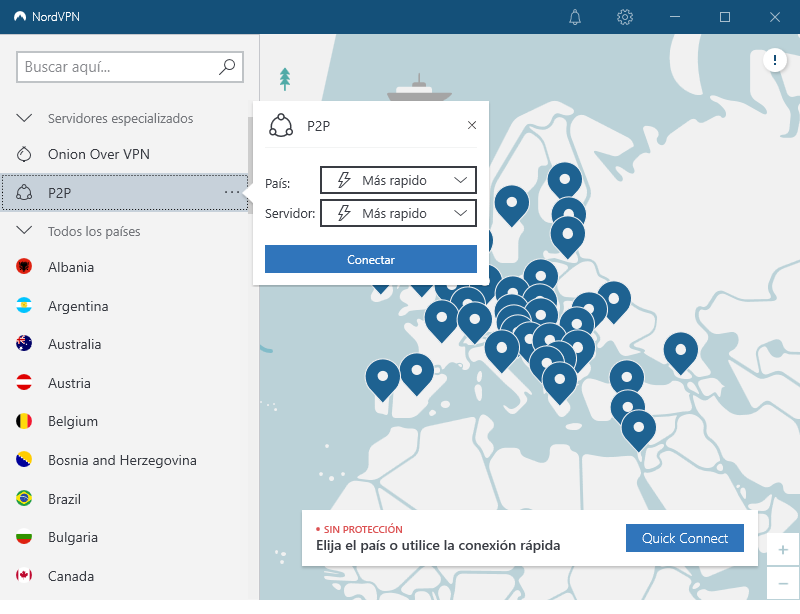Maximize the NordVPN window
Image resolution: width=800 pixels, height=614 pixels.
pos(724,17)
